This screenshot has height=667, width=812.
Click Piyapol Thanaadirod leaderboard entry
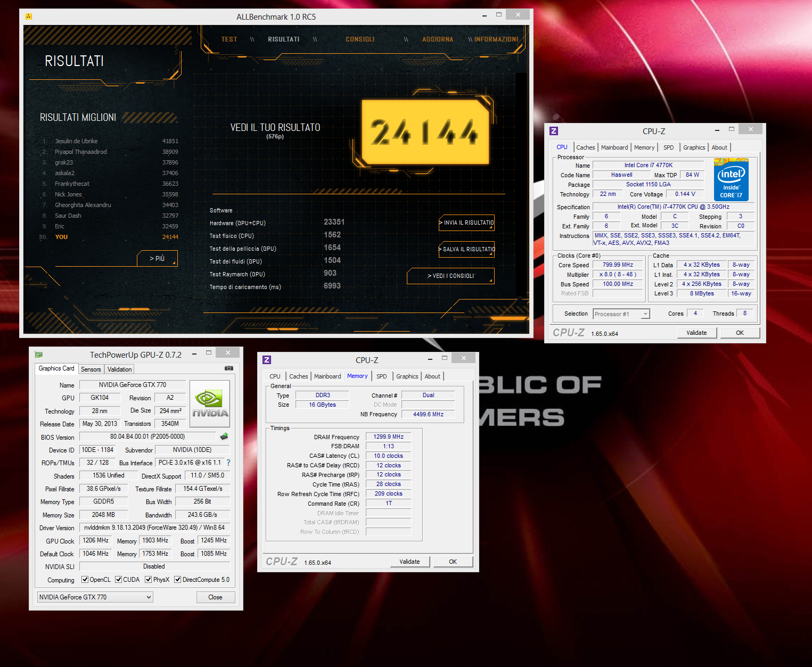tap(81, 152)
